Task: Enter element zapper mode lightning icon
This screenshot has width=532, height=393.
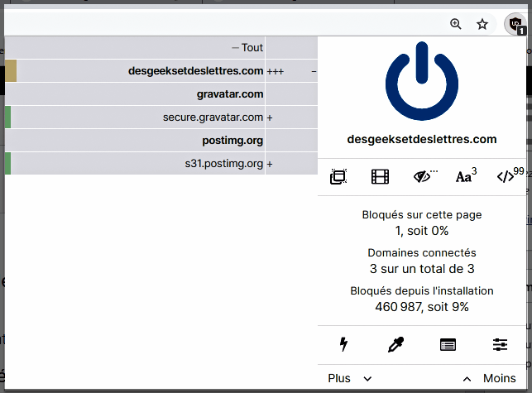Action: pyautogui.click(x=343, y=344)
